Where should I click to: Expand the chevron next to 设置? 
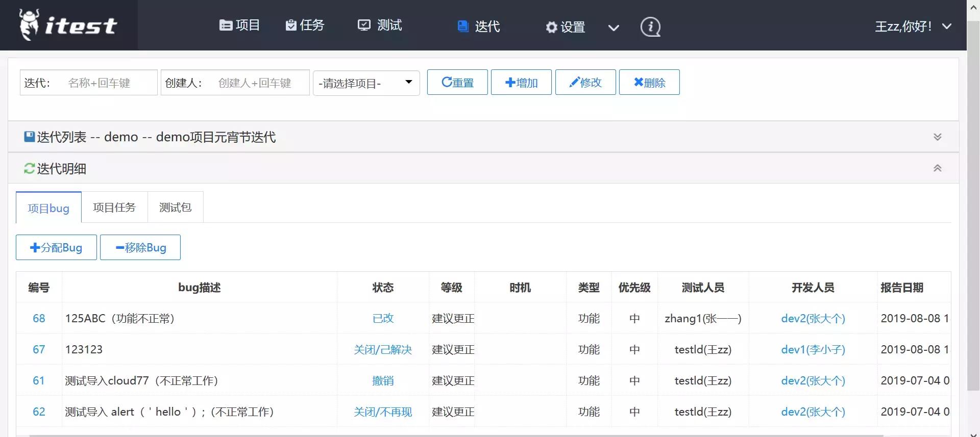click(614, 28)
